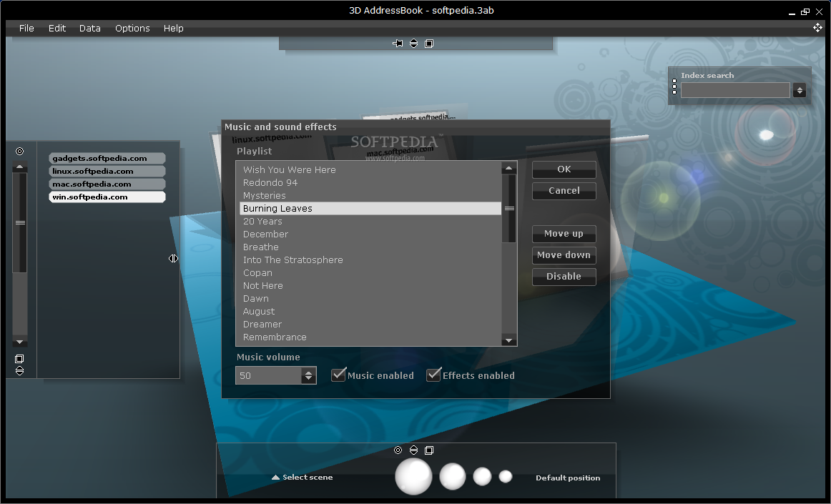
Task: Select the third sphere in the scene panel
Action: tap(482, 476)
